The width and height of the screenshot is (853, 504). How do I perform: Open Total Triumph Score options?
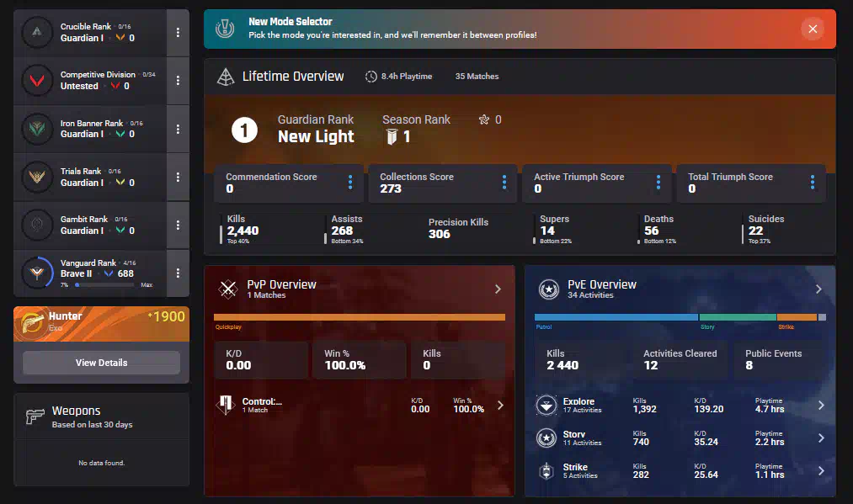coord(813,182)
